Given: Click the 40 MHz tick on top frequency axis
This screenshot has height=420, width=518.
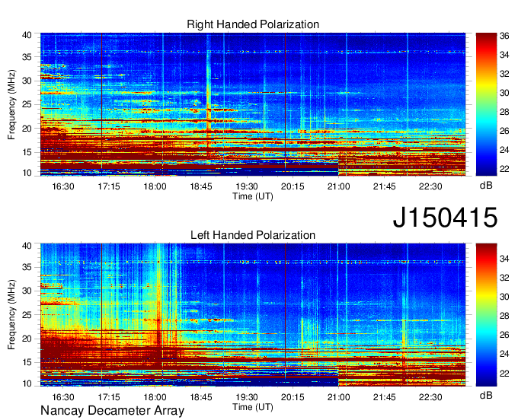Looking at the screenshot, I should pyautogui.click(x=27, y=35).
